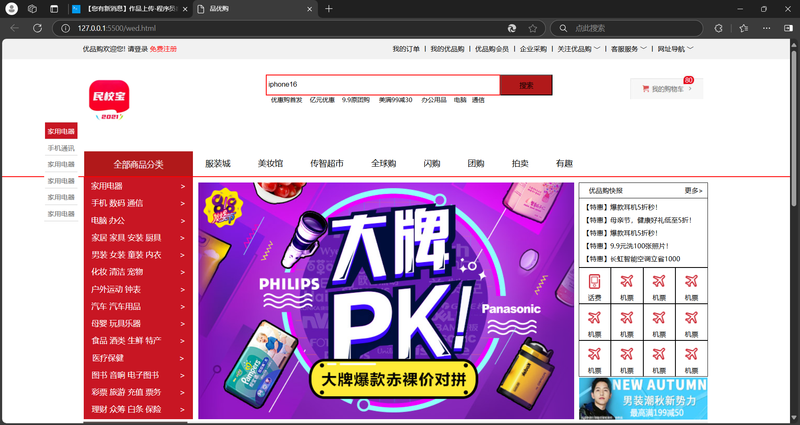
Task: Click the 点此搜索 browser search box
Action: point(626,29)
